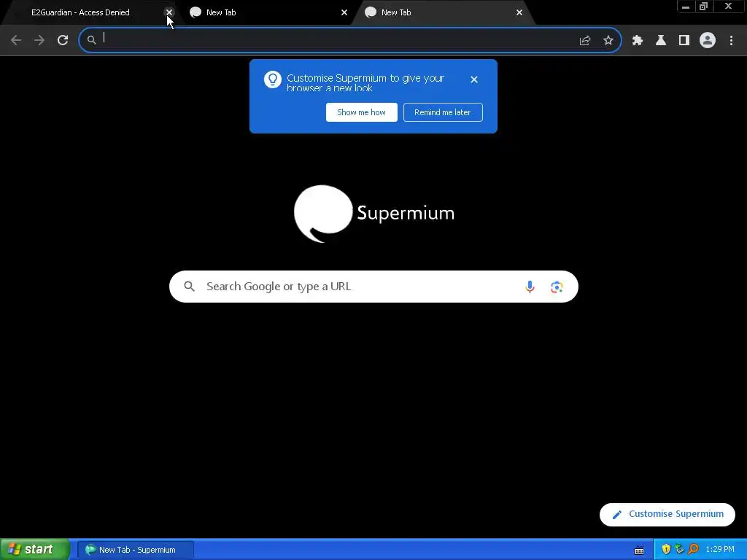Toggle the side panel icon
This screenshot has width=747, height=560.
(x=684, y=41)
